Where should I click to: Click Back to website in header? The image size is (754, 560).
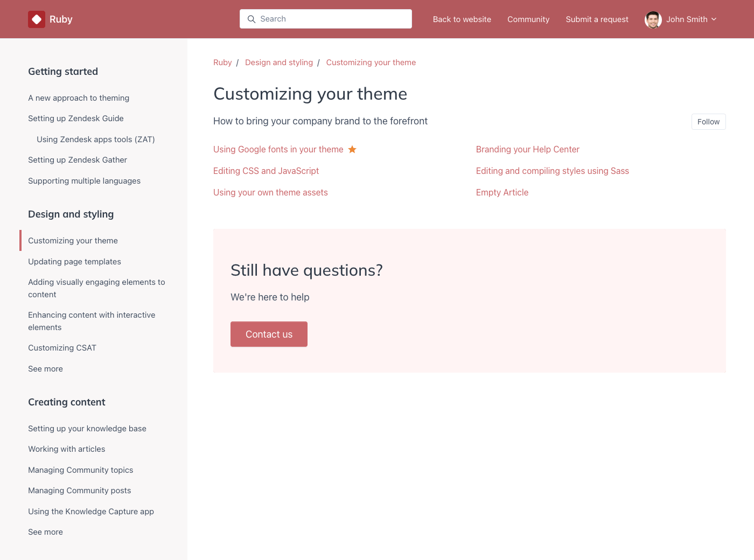coord(462,19)
